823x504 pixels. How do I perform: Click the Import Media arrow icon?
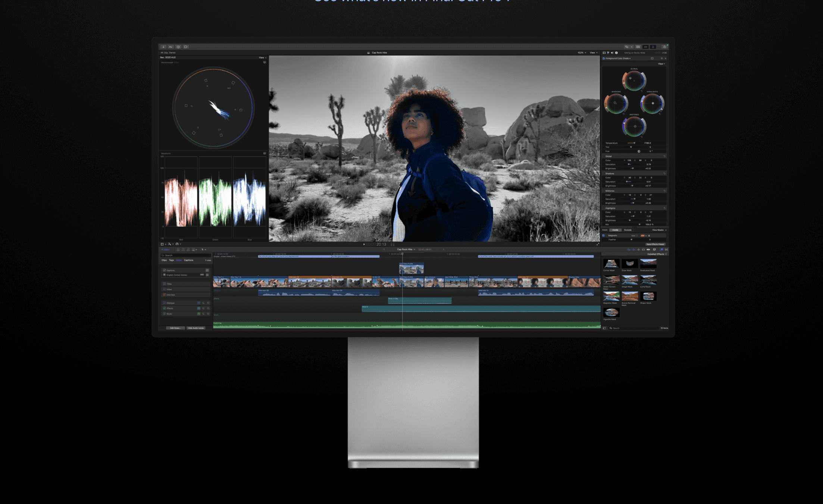click(163, 47)
